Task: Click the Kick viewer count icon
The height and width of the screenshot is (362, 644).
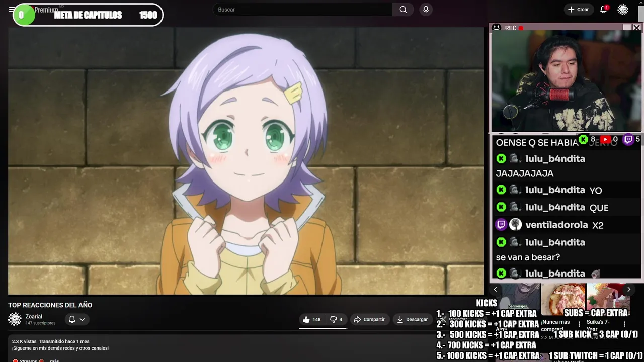Action: (x=583, y=139)
